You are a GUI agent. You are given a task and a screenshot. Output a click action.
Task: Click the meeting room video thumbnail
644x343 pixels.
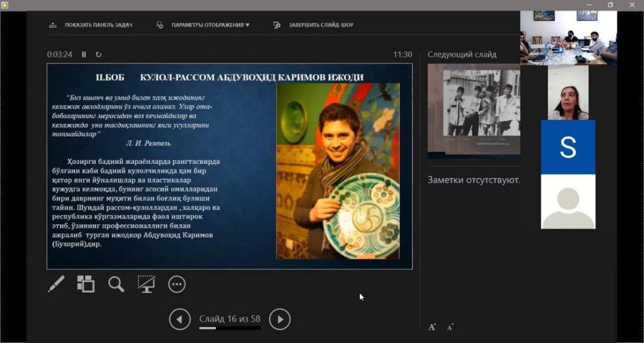(568, 38)
